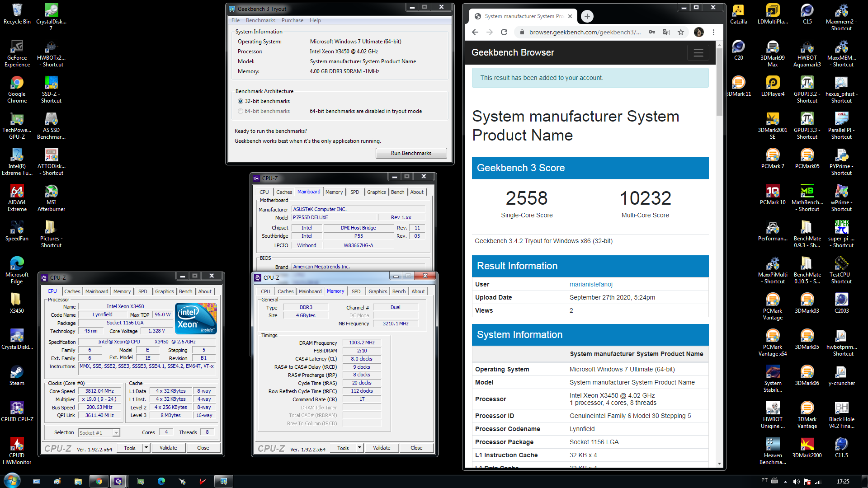This screenshot has height=488, width=868.
Task: Open the Recycle Bin desktop icon
Action: (x=17, y=14)
